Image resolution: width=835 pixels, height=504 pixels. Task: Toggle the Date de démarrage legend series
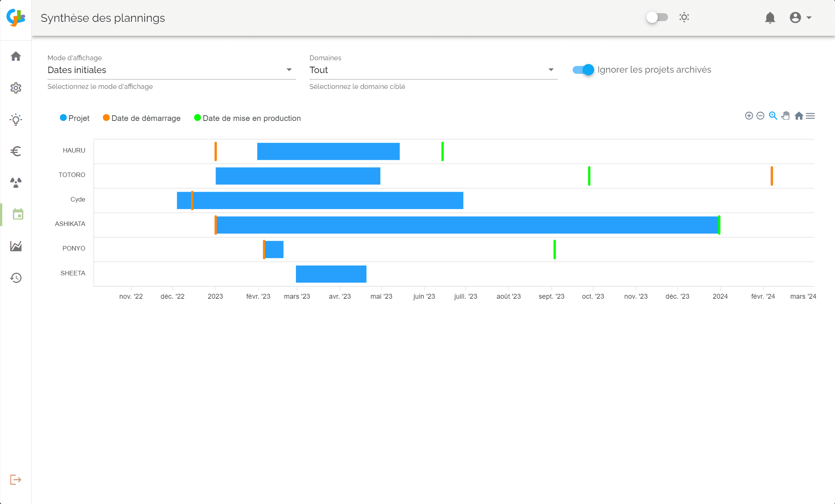pyautogui.click(x=142, y=118)
